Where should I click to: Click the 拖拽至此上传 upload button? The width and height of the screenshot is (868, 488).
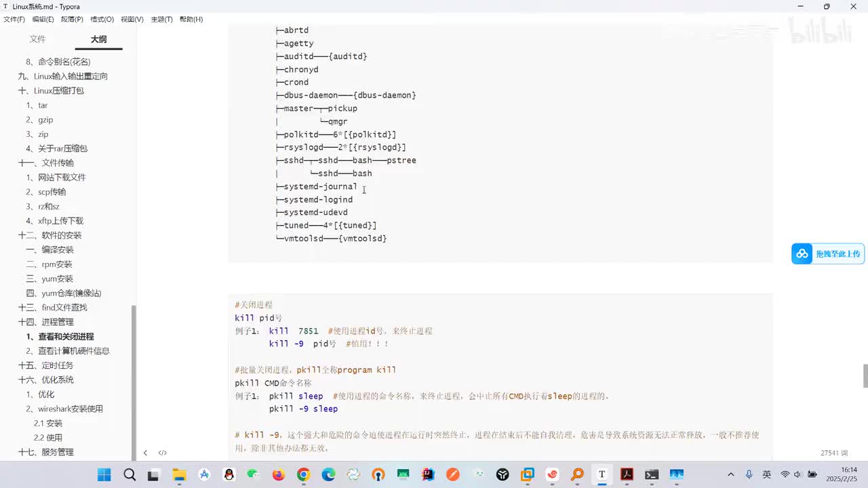pyautogui.click(x=828, y=253)
